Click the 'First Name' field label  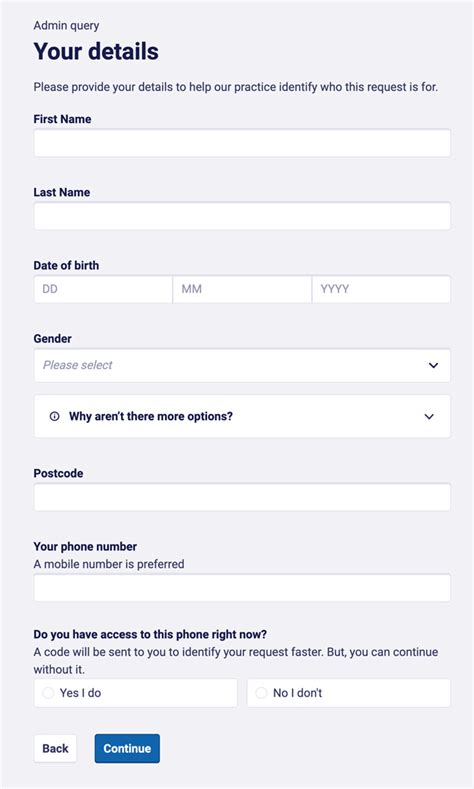click(62, 119)
